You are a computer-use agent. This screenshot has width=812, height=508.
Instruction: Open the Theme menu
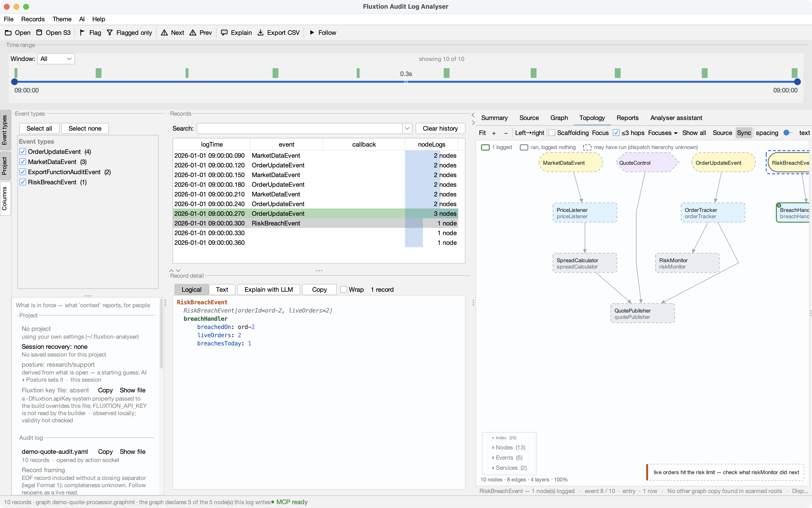tap(62, 19)
